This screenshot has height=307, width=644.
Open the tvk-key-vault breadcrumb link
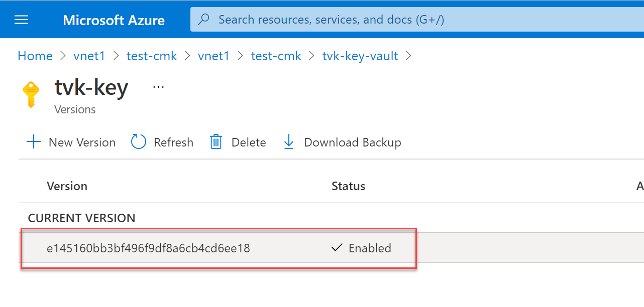[x=360, y=56]
